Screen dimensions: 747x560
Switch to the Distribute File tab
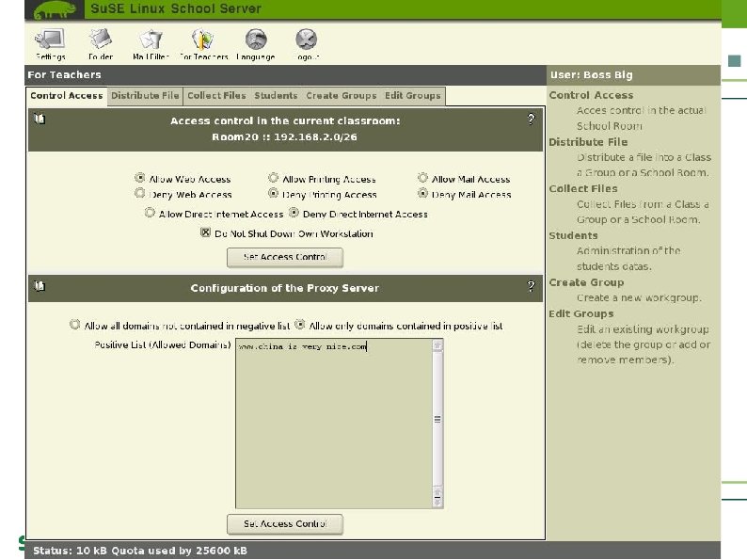click(145, 96)
